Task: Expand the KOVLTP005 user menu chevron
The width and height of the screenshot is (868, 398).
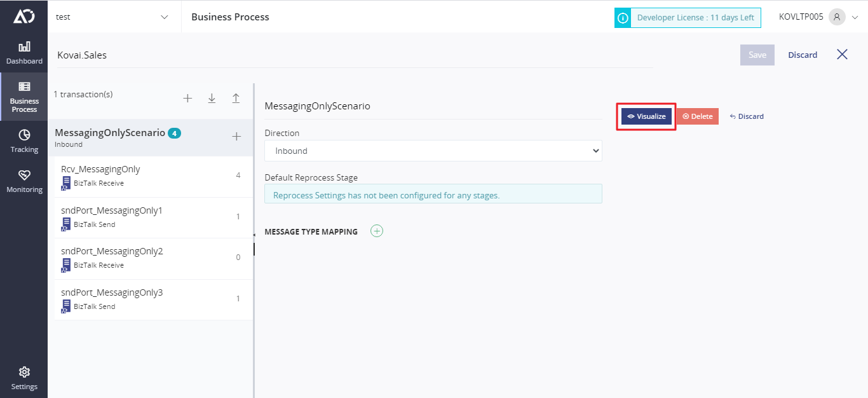Action: [855, 17]
